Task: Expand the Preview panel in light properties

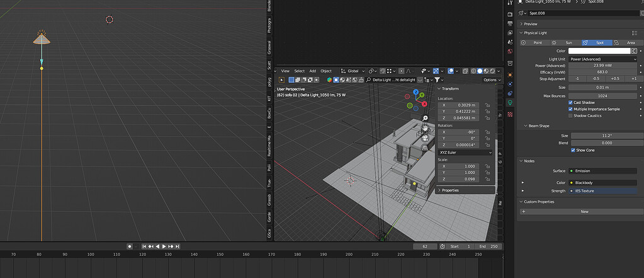Action: coord(530,24)
